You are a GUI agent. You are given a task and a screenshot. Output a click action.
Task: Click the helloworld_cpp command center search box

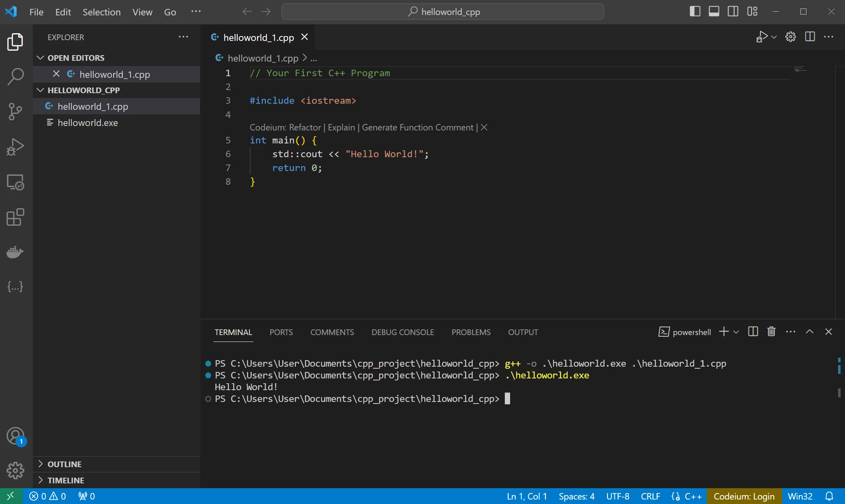tap(443, 12)
